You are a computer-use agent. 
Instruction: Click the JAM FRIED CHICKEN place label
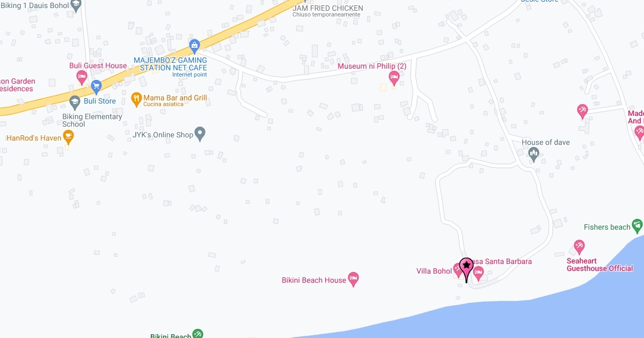327,8
